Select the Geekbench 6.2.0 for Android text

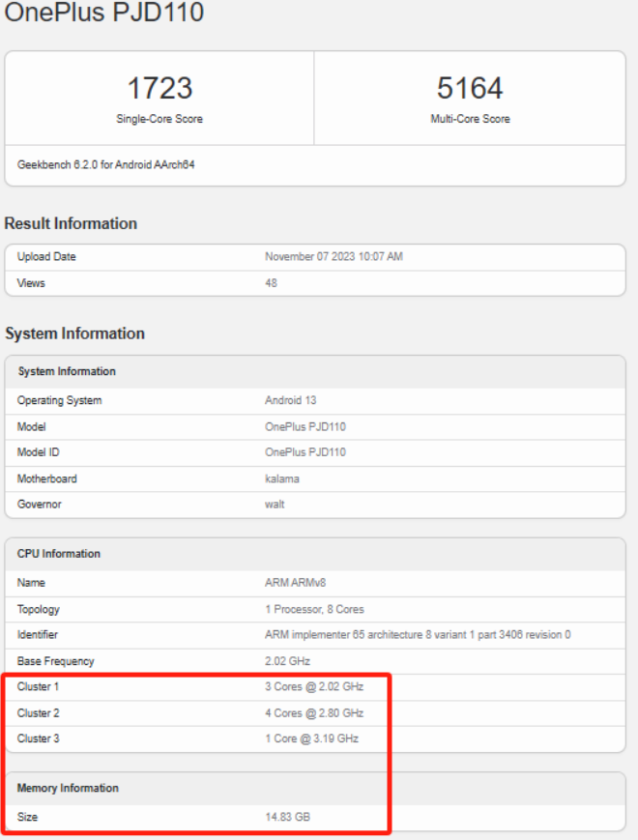[107, 165]
